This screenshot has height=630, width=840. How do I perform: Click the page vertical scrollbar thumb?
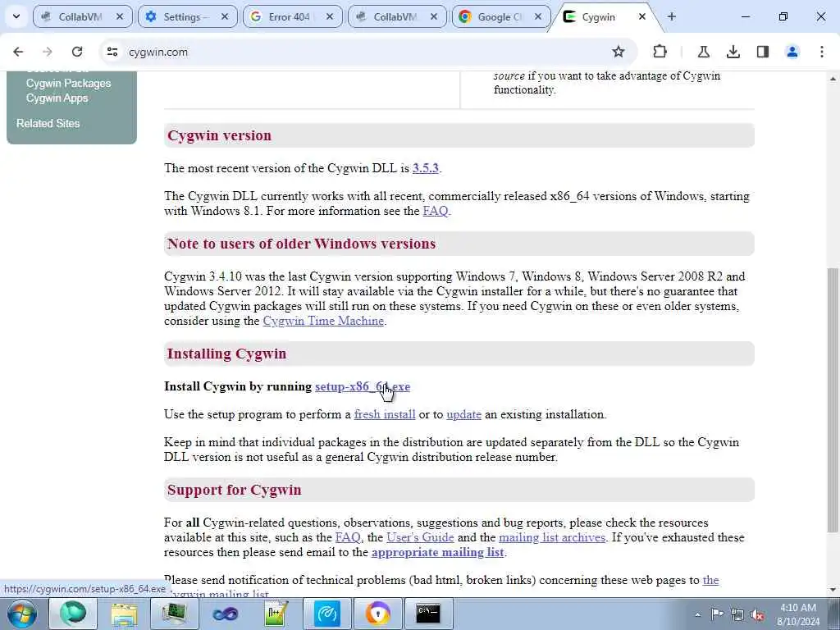[833, 400]
